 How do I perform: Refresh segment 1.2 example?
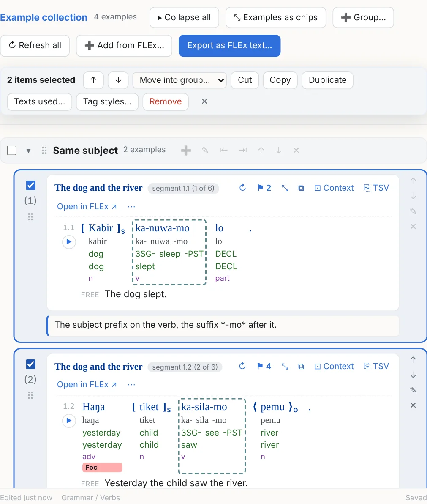(x=243, y=366)
